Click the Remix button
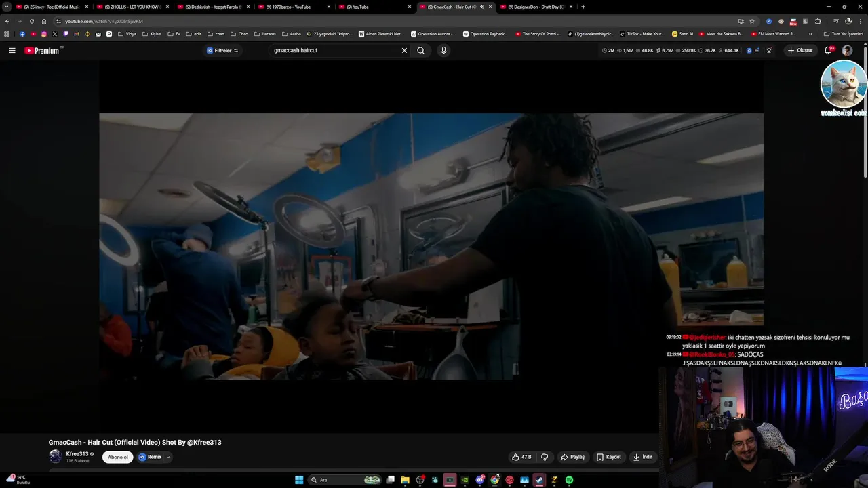 [151, 457]
